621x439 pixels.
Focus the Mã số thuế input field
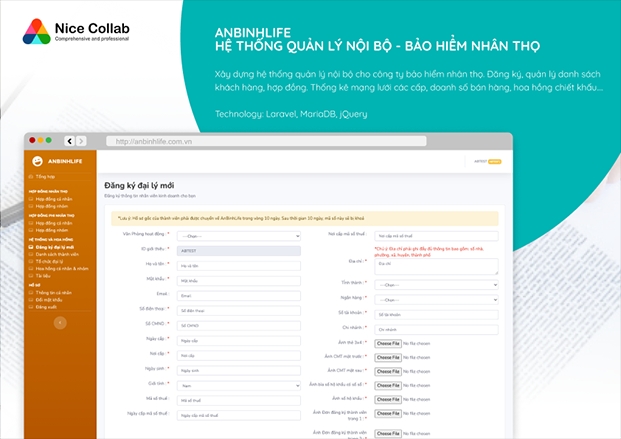238,401
